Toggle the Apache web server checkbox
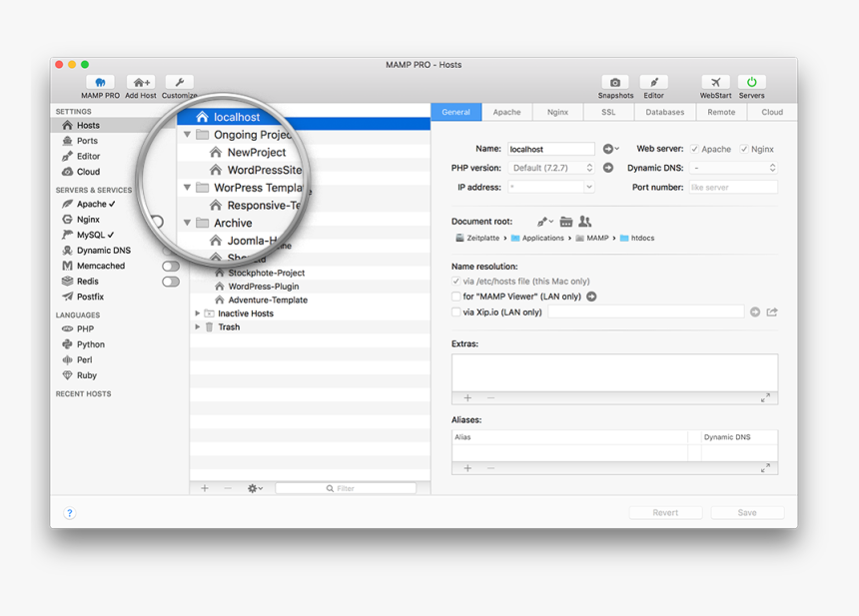Screen dimensions: 859x616 coord(694,149)
